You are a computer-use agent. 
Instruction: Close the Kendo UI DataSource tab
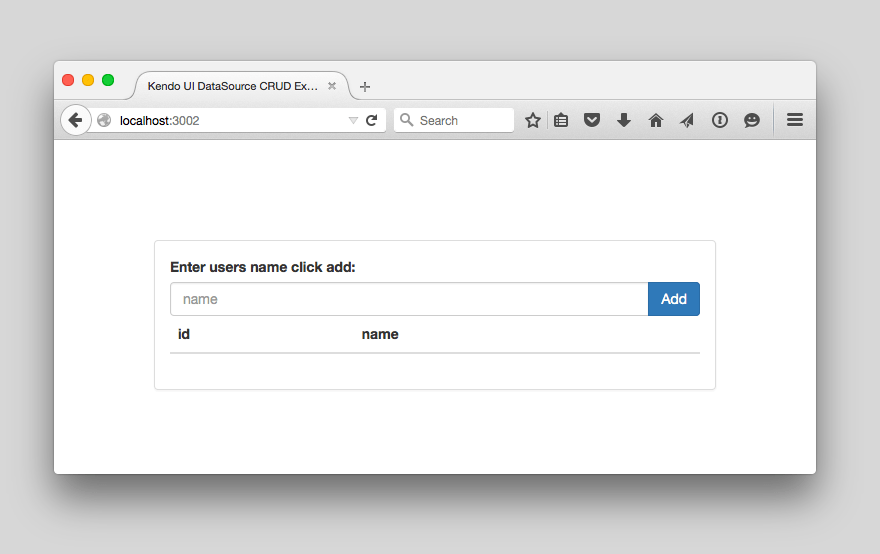click(332, 86)
